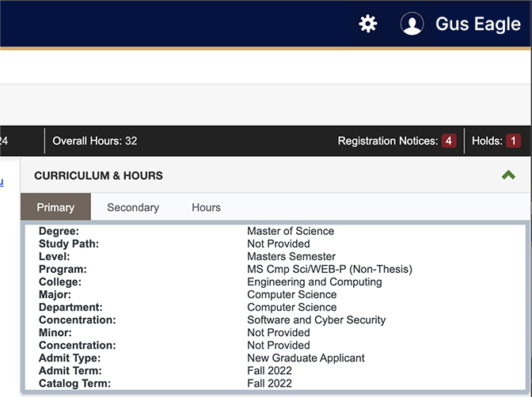Viewport: 532px width, 397px height.
Task: Click the Master of Science degree value
Action: [x=291, y=231]
